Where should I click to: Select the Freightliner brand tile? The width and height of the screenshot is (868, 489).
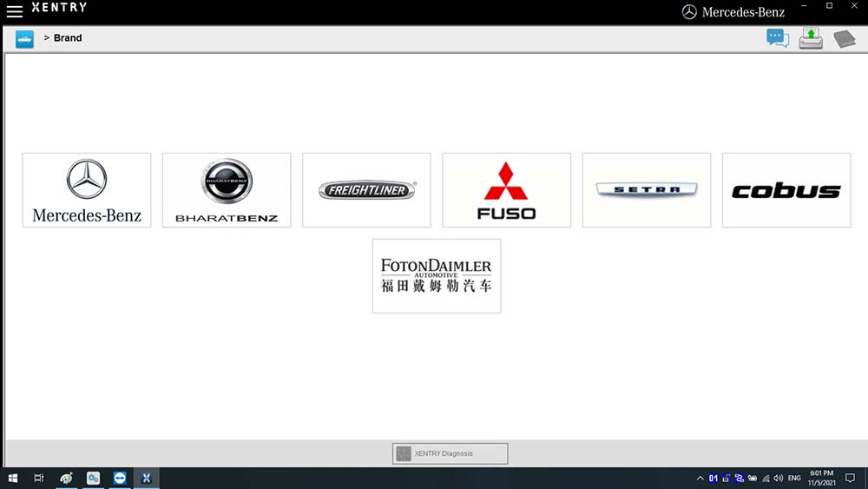(x=366, y=190)
